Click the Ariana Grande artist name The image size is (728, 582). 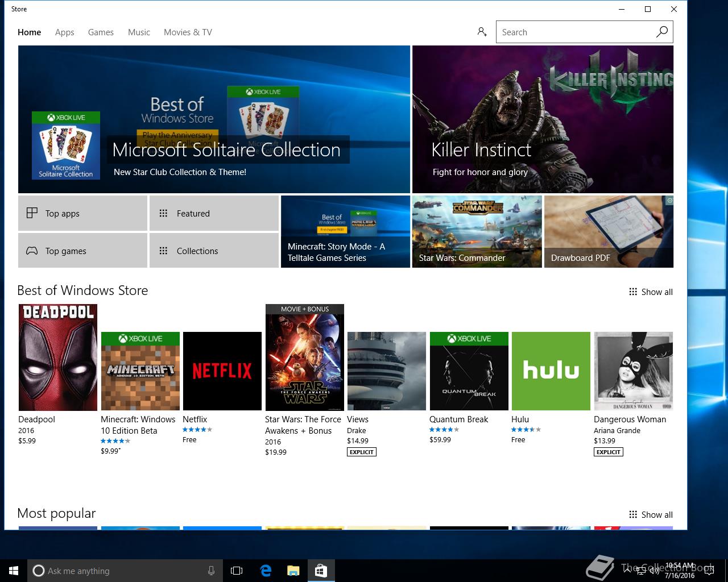coord(617,430)
